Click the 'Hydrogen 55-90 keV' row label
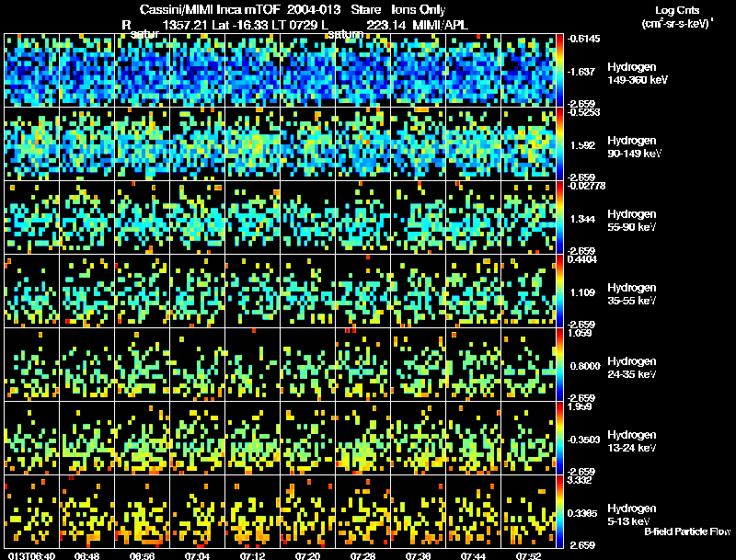Screen dimensions: 736x560 click(632, 221)
